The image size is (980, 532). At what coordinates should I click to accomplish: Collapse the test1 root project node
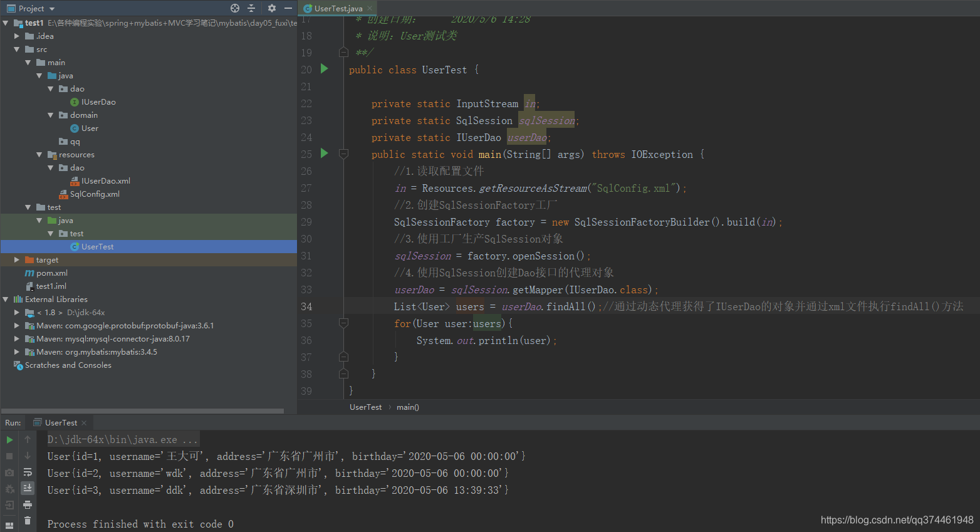[x=6, y=23]
